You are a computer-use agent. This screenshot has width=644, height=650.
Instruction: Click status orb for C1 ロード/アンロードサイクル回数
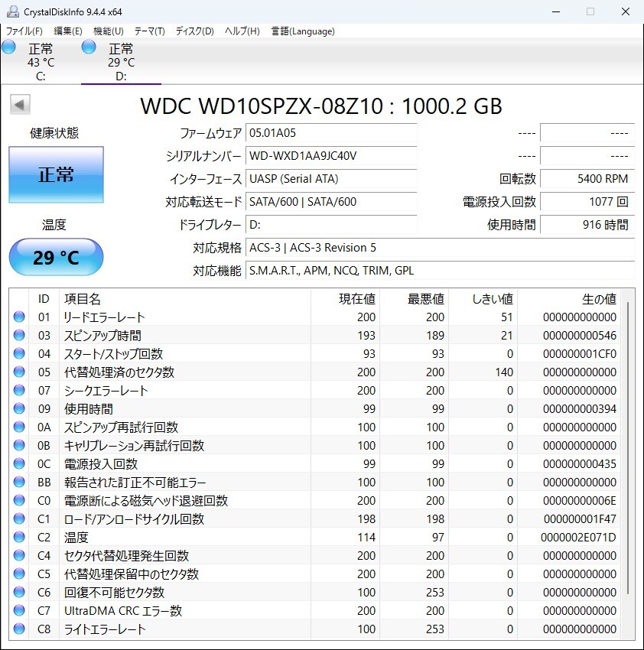[19, 518]
